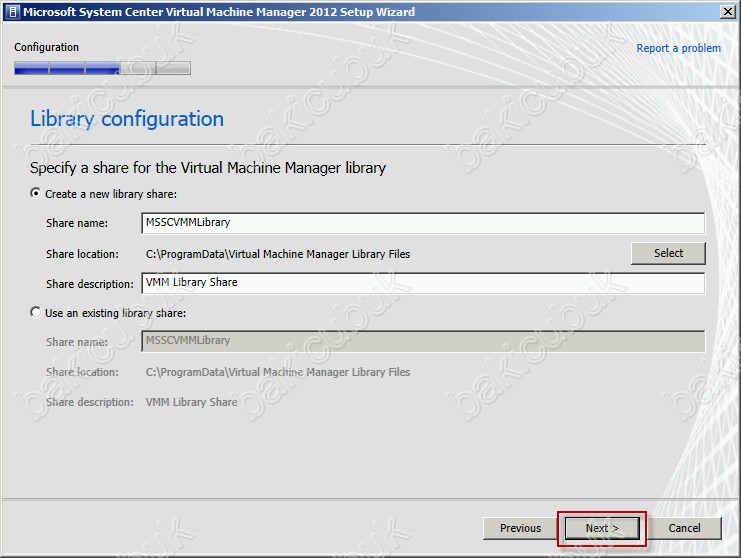The image size is (741, 558).
Task: Click the enabled share location path text
Action: pyautogui.click(x=278, y=254)
